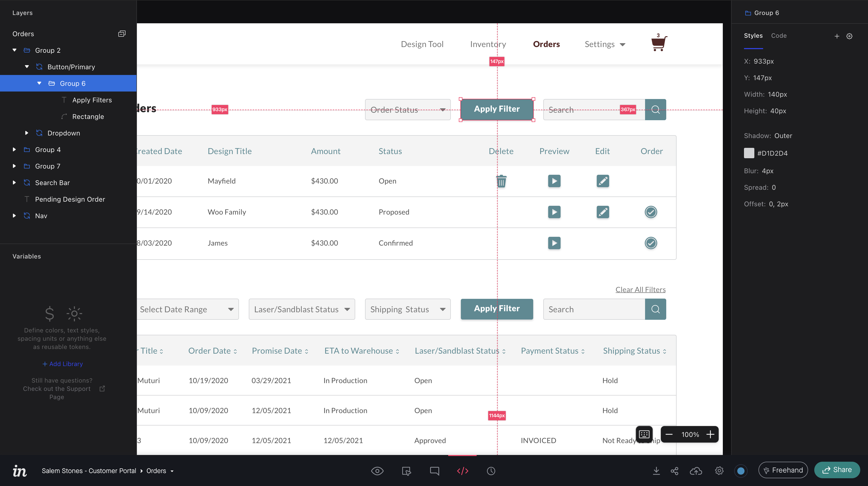The width and height of the screenshot is (868, 486).
Task: Open keyboard shortcuts icon
Action: click(x=644, y=434)
